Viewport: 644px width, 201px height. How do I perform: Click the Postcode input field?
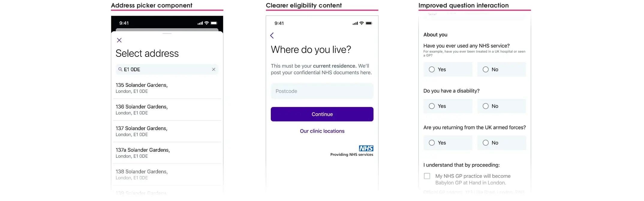(x=322, y=91)
